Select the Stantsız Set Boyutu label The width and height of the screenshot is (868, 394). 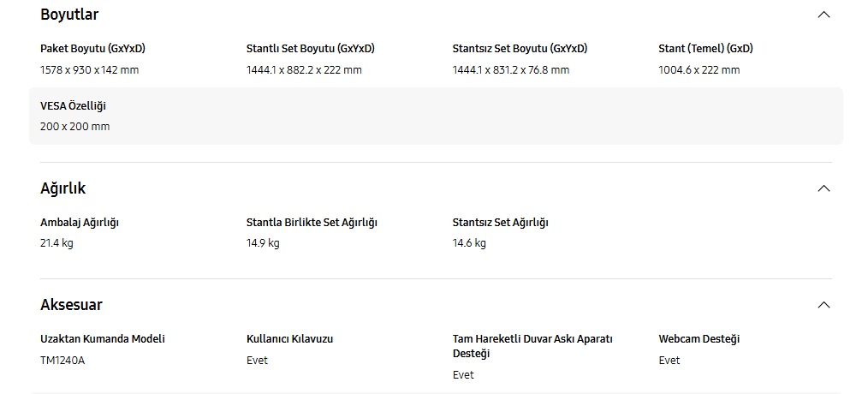click(x=520, y=49)
